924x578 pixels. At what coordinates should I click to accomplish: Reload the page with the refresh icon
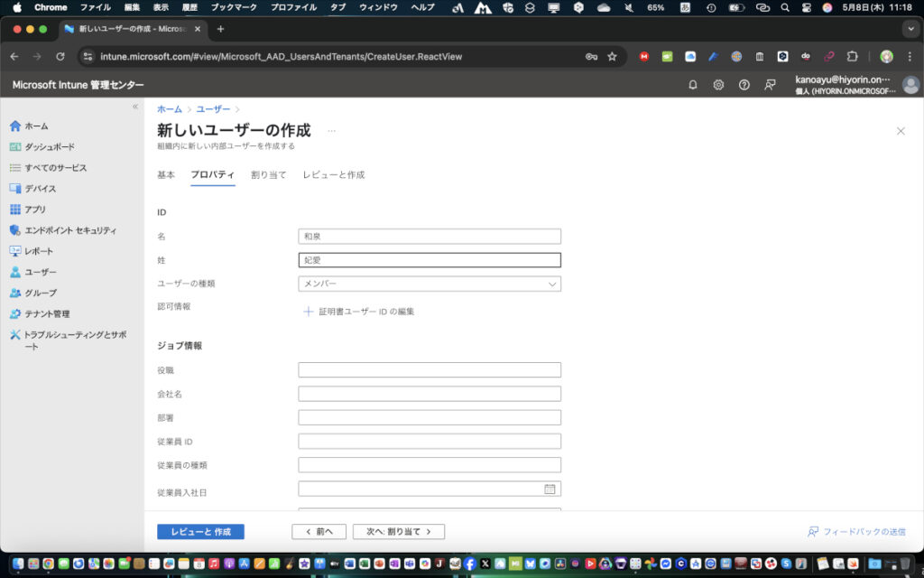[60, 57]
